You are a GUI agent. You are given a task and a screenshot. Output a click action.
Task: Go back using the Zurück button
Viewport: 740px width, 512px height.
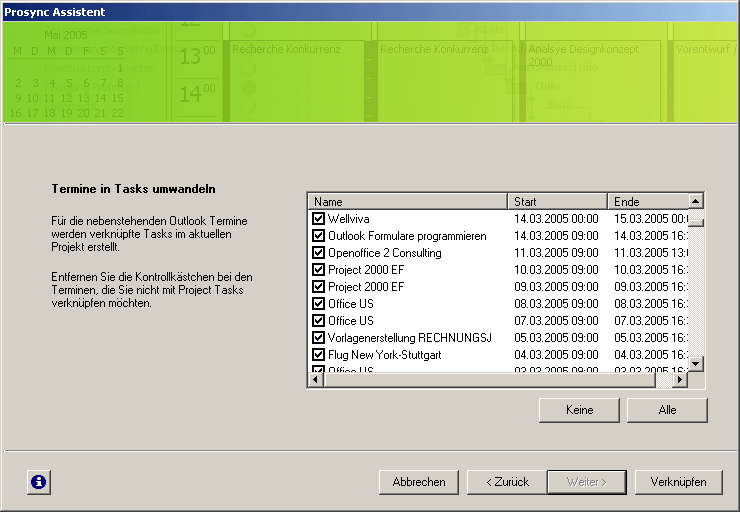coord(506,482)
